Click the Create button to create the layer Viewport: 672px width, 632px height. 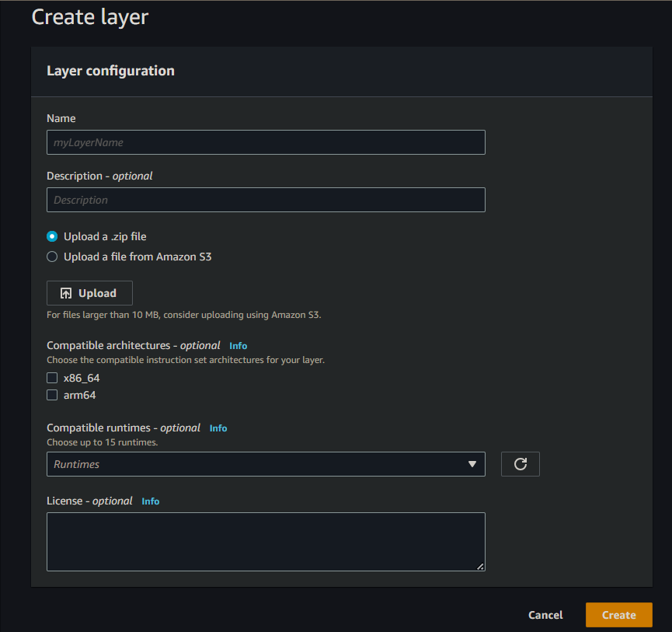[618, 614]
